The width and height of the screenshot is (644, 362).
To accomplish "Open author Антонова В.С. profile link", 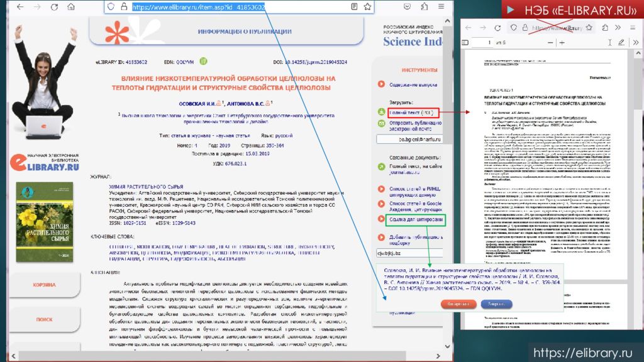I will tap(246, 104).
